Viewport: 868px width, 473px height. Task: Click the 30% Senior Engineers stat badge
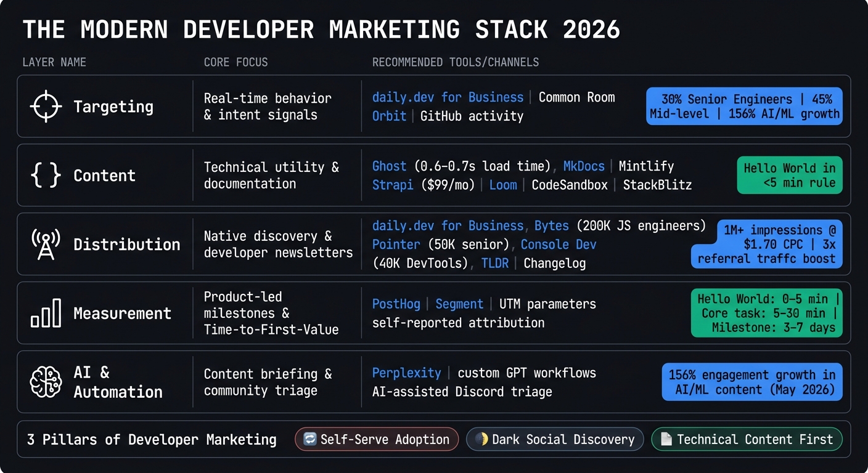(744, 107)
